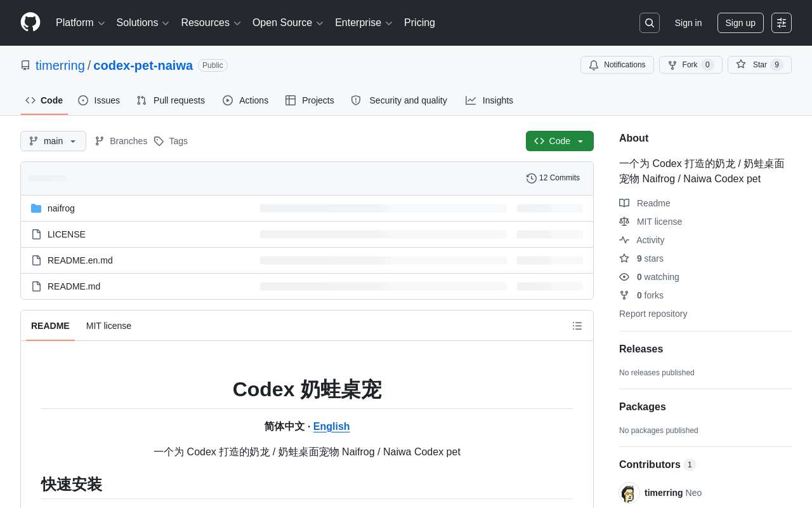This screenshot has width=812, height=508.
Task: View the Projects tab
Action: click(x=310, y=100)
